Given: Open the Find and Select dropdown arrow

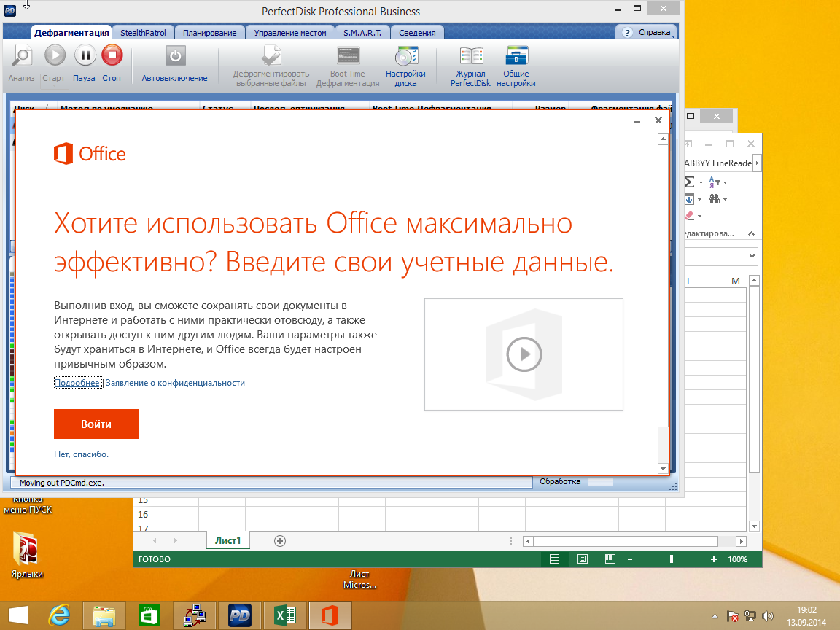Looking at the screenshot, I should pos(726,200).
